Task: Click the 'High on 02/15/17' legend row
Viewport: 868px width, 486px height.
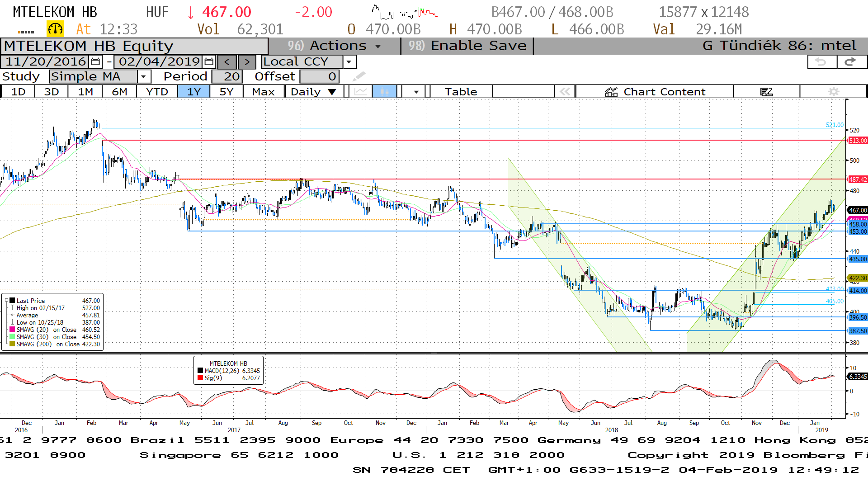Action: pos(55,308)
